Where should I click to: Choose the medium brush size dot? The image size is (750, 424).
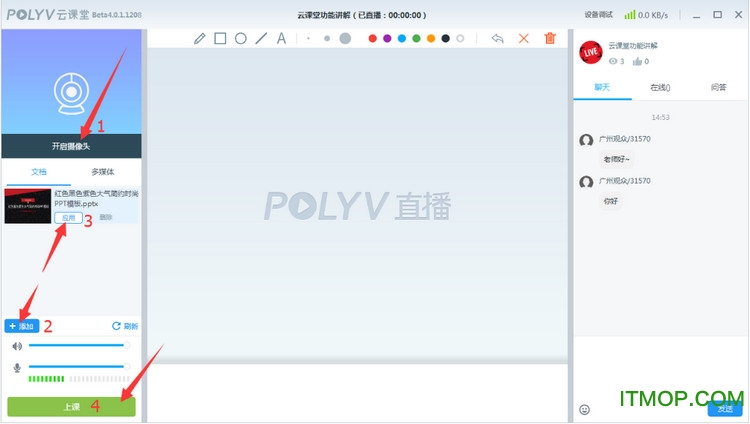[327, 38]
